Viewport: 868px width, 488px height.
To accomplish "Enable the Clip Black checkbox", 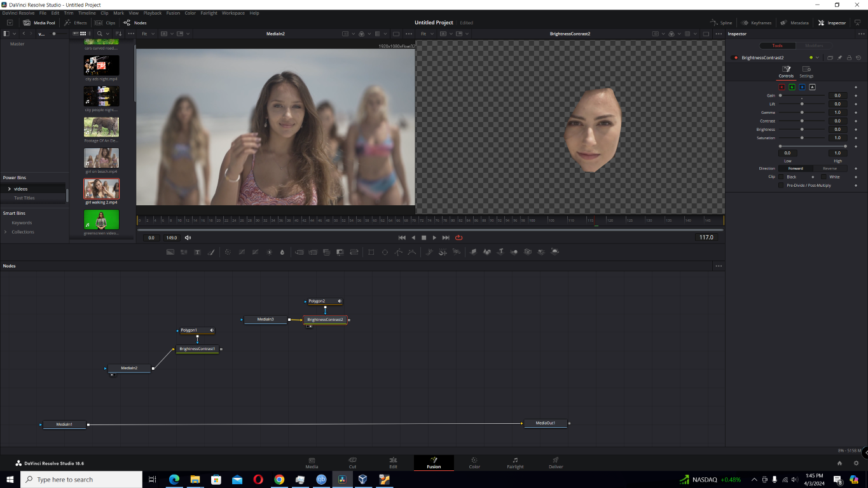I will 781,177.
